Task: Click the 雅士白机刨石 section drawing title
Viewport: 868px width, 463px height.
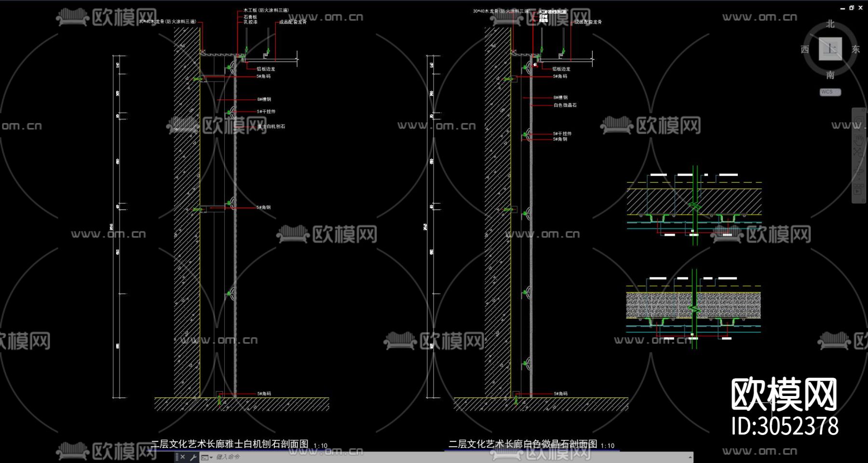Action: (230, 444)
